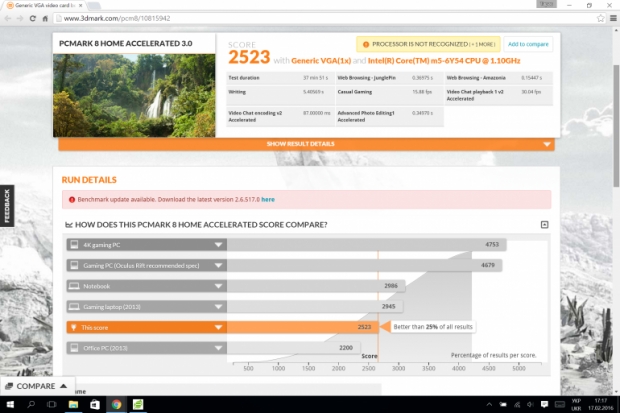Expand the Office PC (2013) dropdown
Screen dimensions: 620x413
(218, 348)
